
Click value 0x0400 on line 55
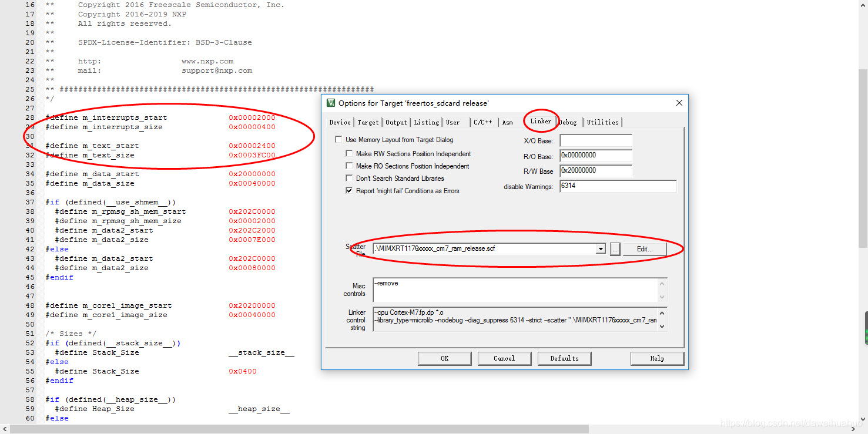point(243,371)
